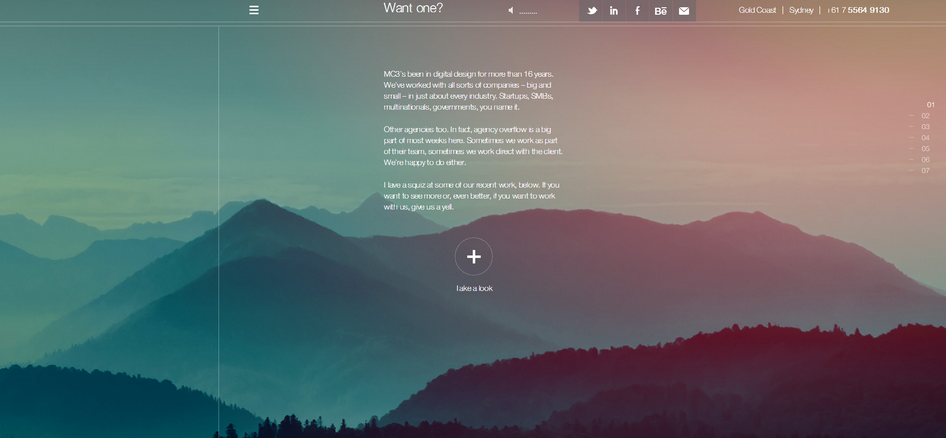946x438 pixels.
Task: Open the Twitter profile link
Action: pyautogui.click(x=592, y=11)
